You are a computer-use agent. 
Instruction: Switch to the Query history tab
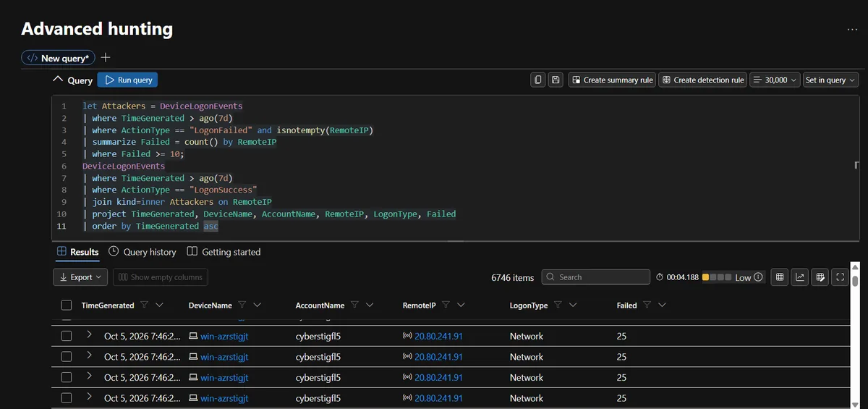tap(142, 252)
